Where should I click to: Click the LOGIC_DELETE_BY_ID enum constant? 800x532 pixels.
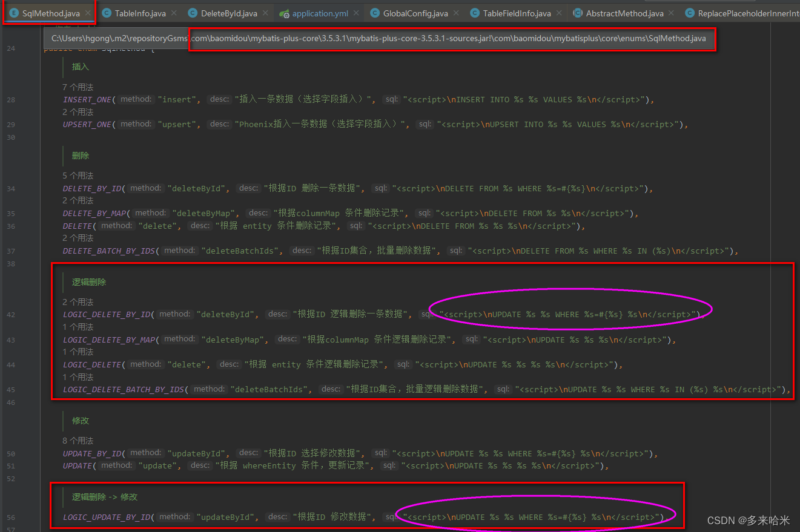[x=107, y=314]
